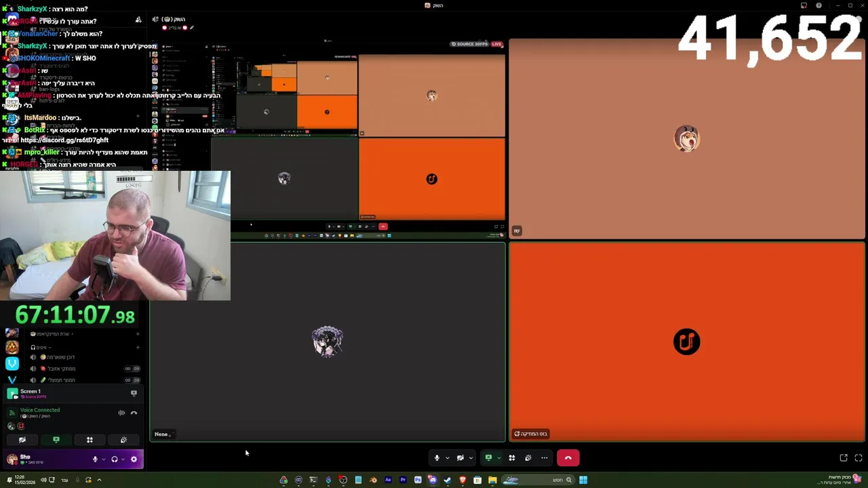Toggle camera button in voice panel

click(22, 440)
